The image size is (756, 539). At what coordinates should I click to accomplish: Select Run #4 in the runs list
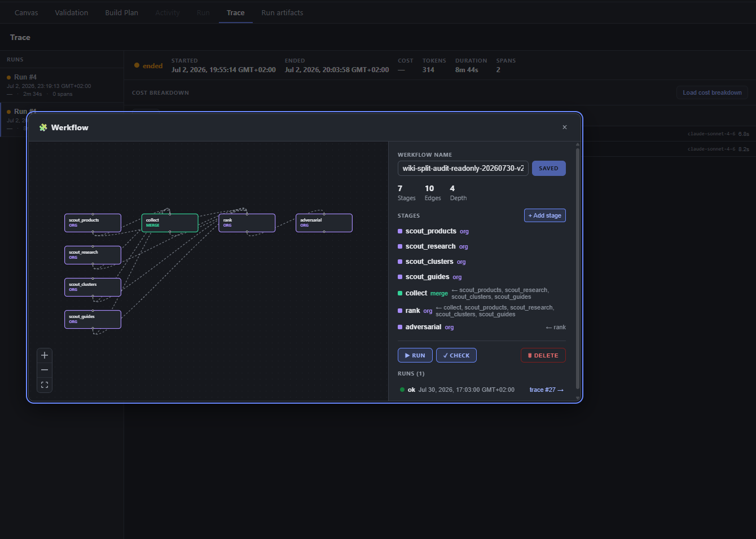click(x=62, y=85)
